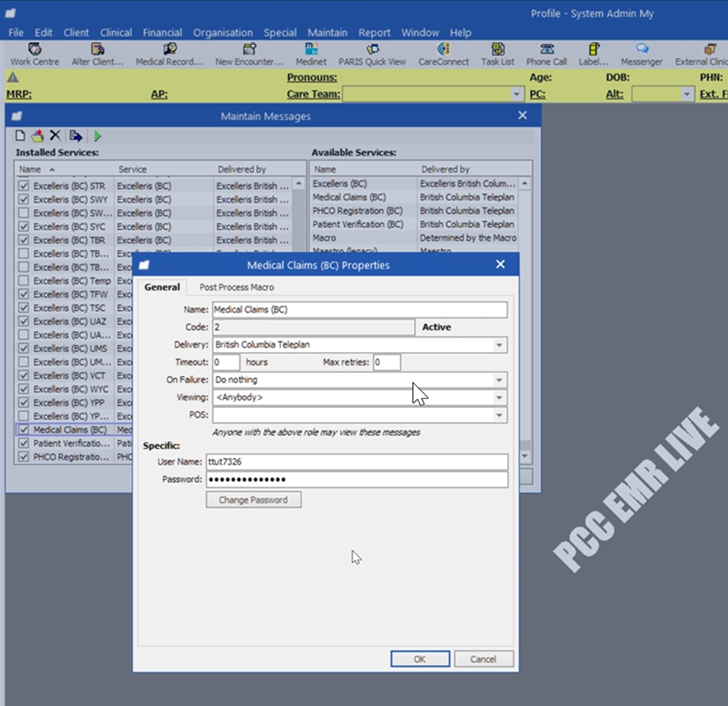Viewport: 728px width, 706px height.
Task: Open the Medical Record tool
Action: tap(168, 51)
